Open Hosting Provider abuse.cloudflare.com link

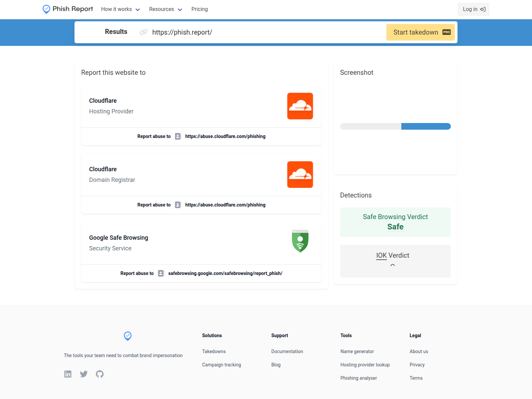point(225,136)
